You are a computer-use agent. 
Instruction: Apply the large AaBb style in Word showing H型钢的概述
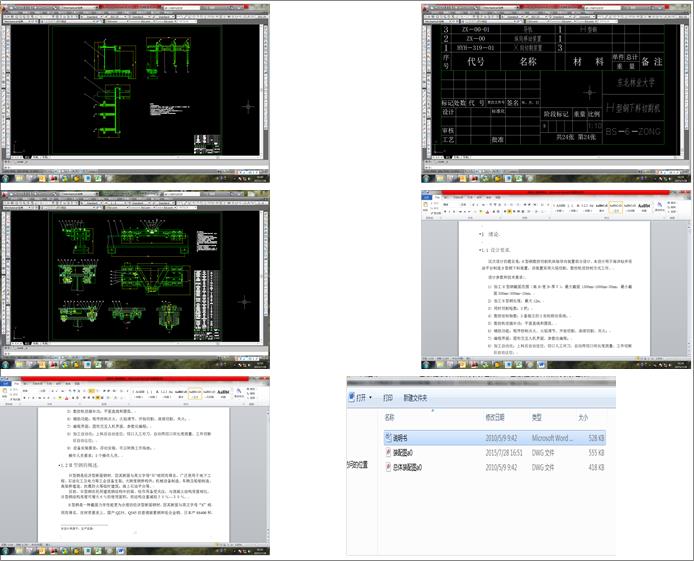coord(223,392)
